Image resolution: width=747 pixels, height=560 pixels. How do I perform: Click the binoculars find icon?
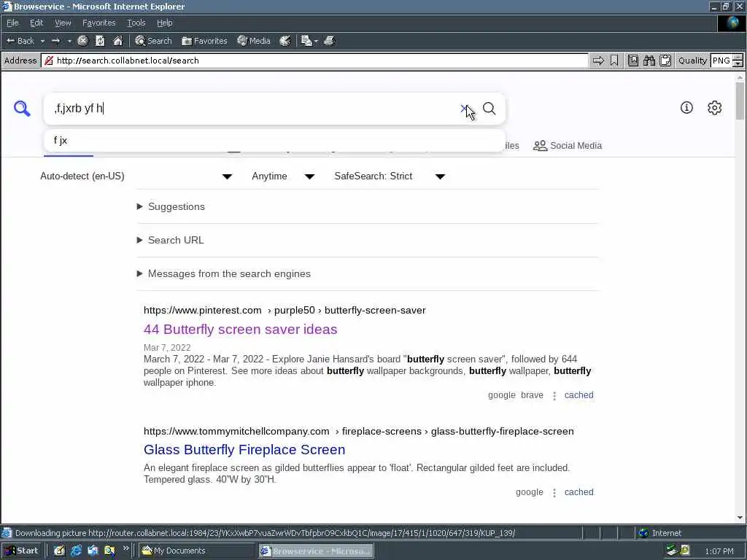pyautogui.click(x=649, y=61)
